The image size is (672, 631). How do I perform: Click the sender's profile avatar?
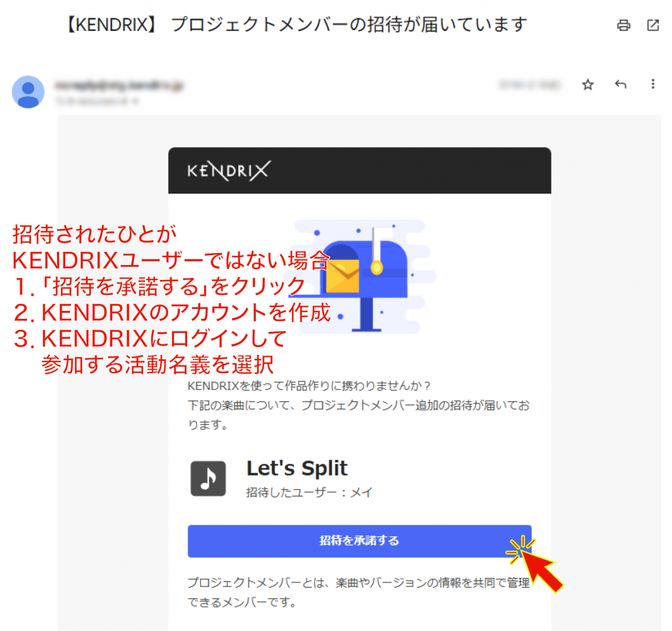pos(28,92)
